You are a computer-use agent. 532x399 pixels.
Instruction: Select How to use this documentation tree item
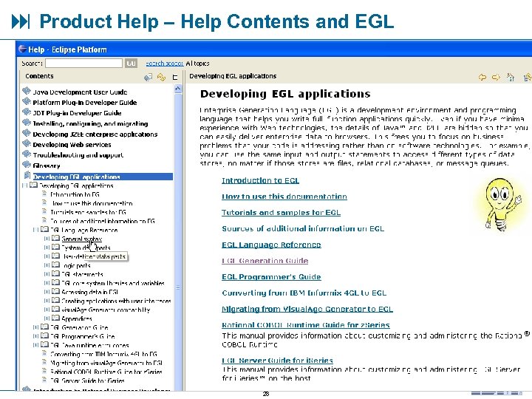[x=92, y=203]
